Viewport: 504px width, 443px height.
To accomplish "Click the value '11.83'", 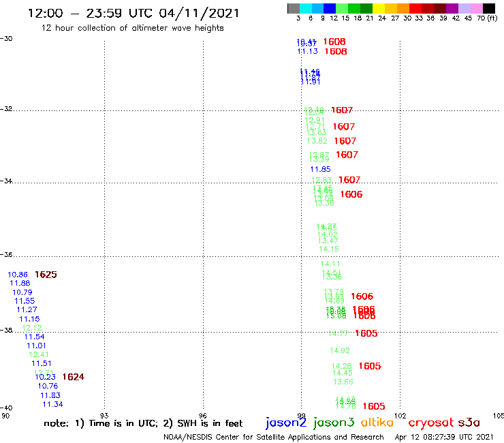I will [x=50, y=395].
